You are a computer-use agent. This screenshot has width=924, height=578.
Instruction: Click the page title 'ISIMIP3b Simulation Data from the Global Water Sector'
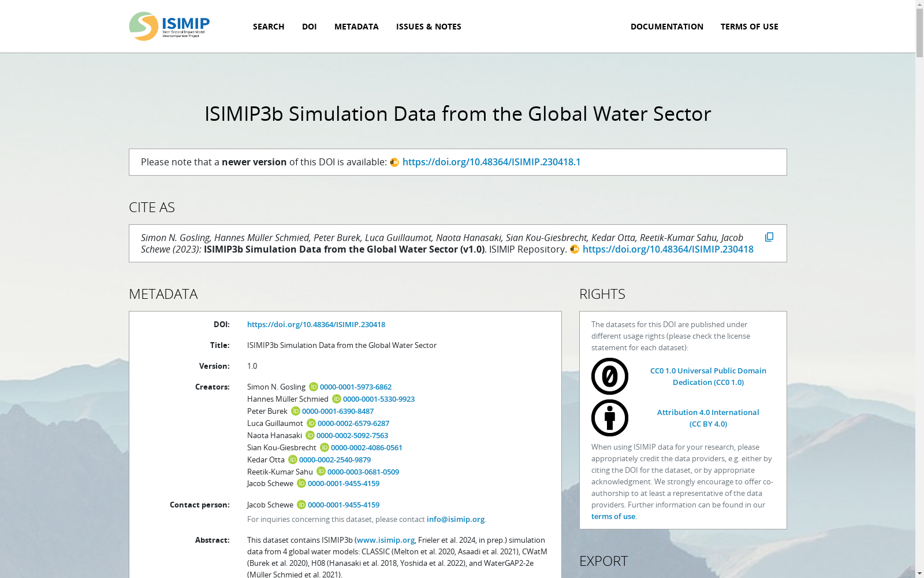458,114
